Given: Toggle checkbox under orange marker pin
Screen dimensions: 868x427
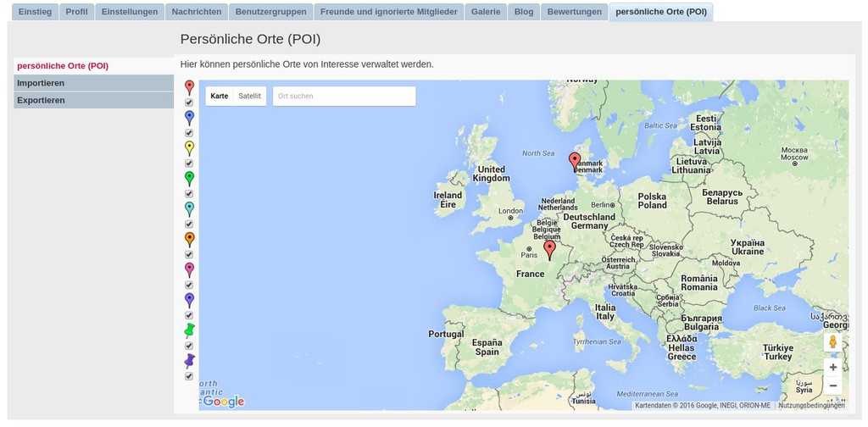Looking at the screenshot, I should [189, 255].
